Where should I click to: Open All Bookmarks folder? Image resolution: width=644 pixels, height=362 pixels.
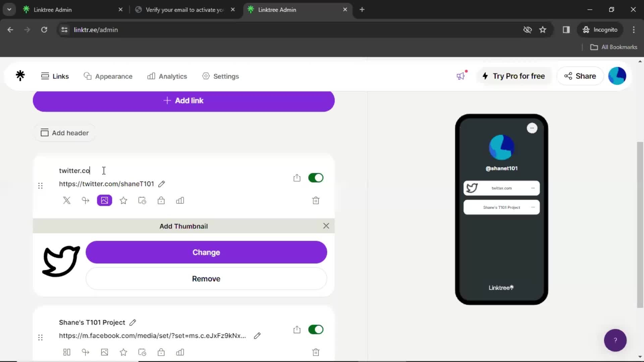[613, 47]
